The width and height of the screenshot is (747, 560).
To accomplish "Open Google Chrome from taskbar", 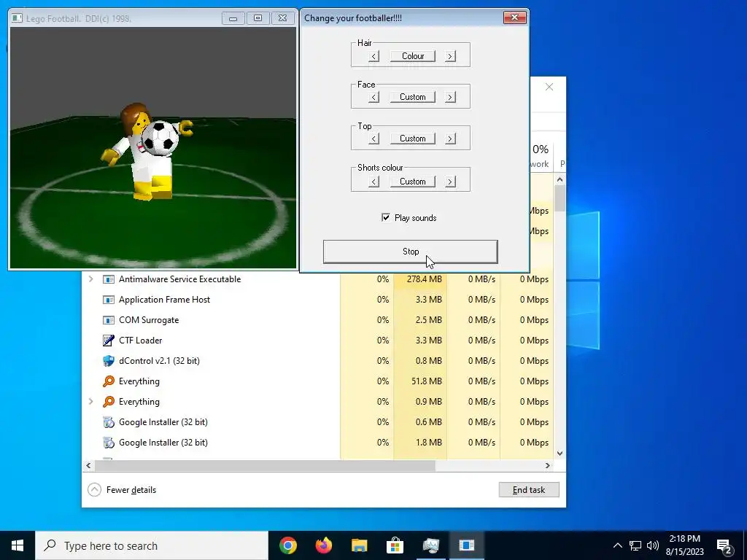I will pos(287,545).
